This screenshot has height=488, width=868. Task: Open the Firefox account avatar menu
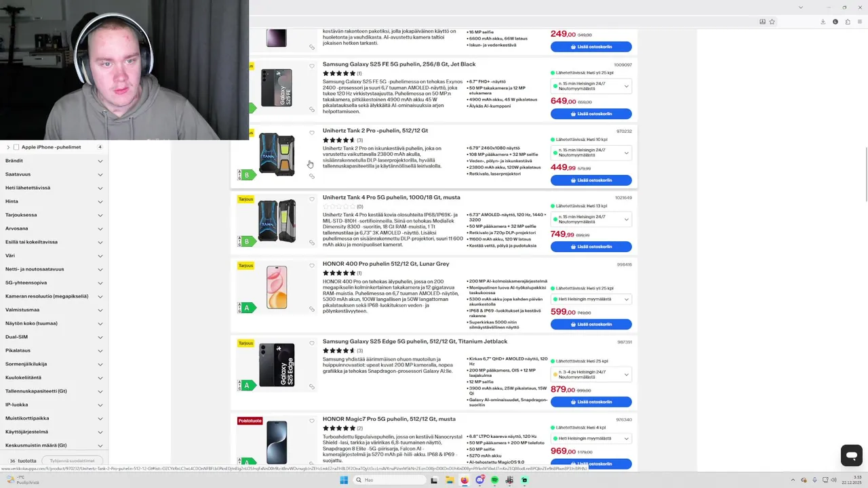pyautogui.click(x=835, y=22)
